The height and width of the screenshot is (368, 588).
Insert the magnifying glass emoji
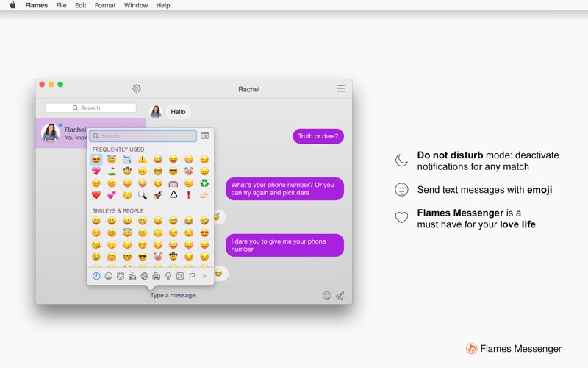pos(143,195)
